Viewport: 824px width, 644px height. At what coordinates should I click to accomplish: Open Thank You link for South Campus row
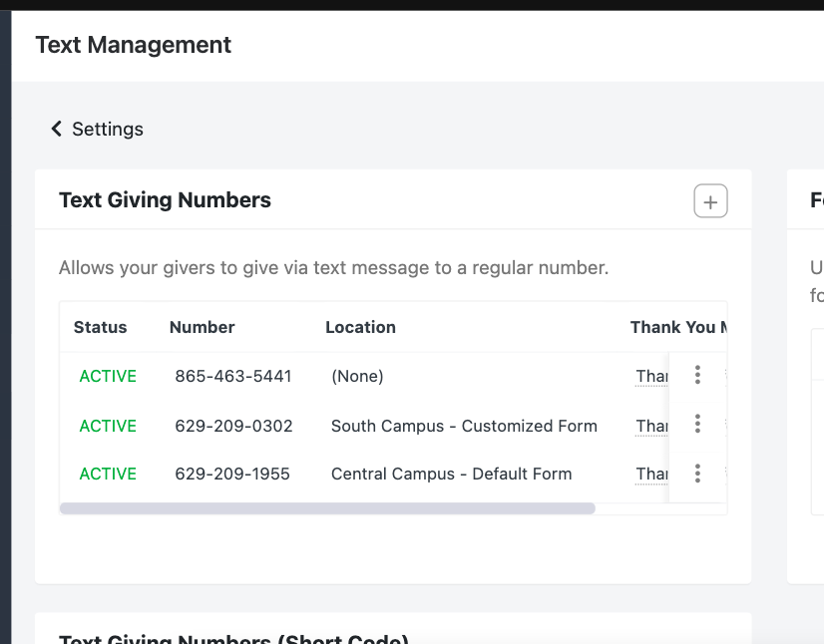pyautogui.click(x=651, y=426)
